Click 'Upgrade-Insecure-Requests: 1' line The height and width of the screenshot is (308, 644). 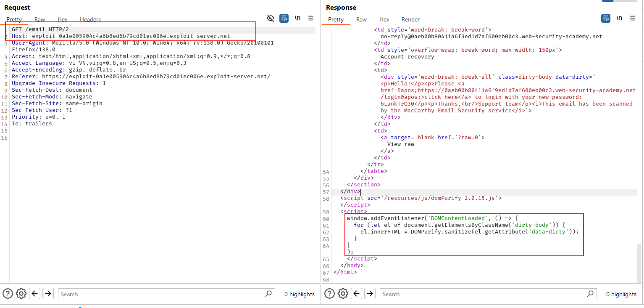point(59,83)
